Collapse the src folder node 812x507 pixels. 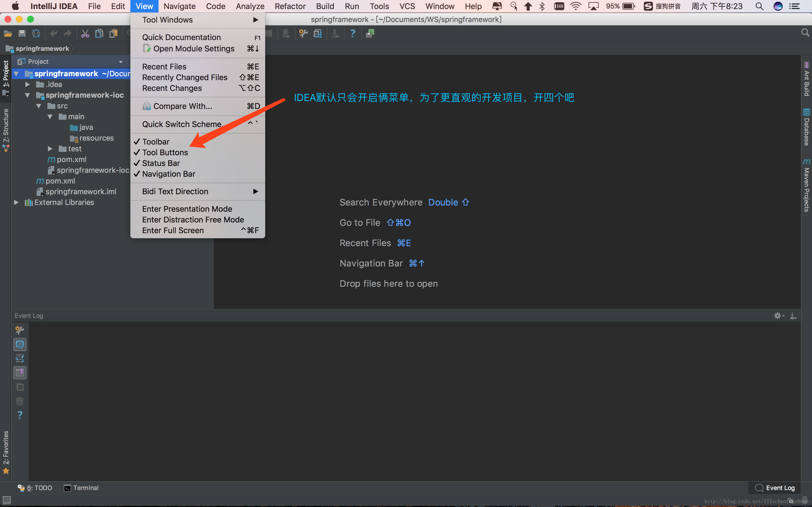[39, 106]
